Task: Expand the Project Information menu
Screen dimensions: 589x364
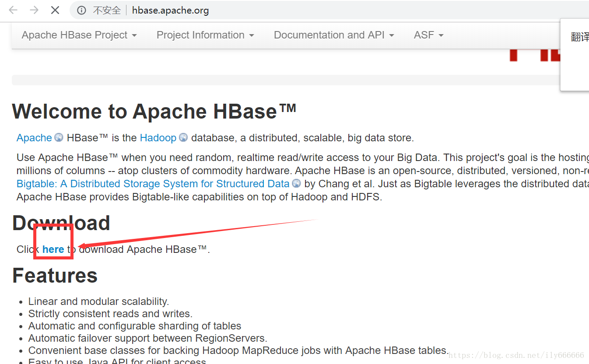Action: pos(205,35)
